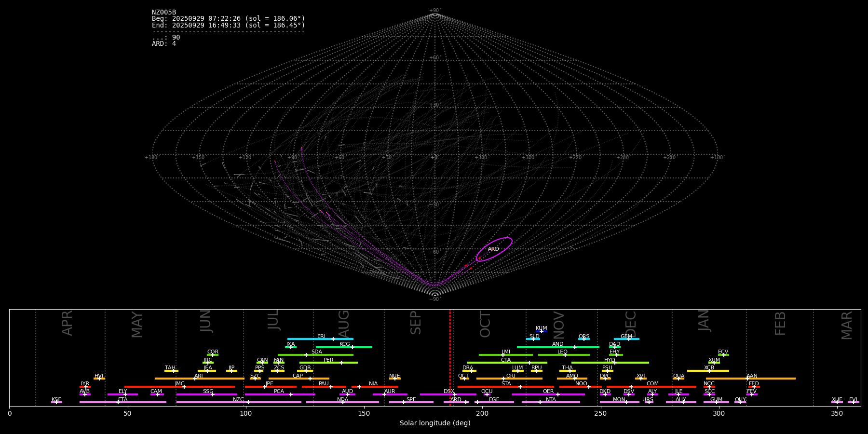Screen dimensions: 868x434
Task: Click the XHE shower peak marker
Action: click(x=837, y=402)
